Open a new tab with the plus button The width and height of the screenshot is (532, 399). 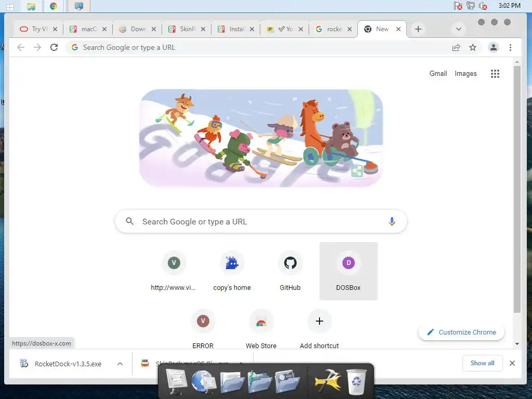coord(418,29)
